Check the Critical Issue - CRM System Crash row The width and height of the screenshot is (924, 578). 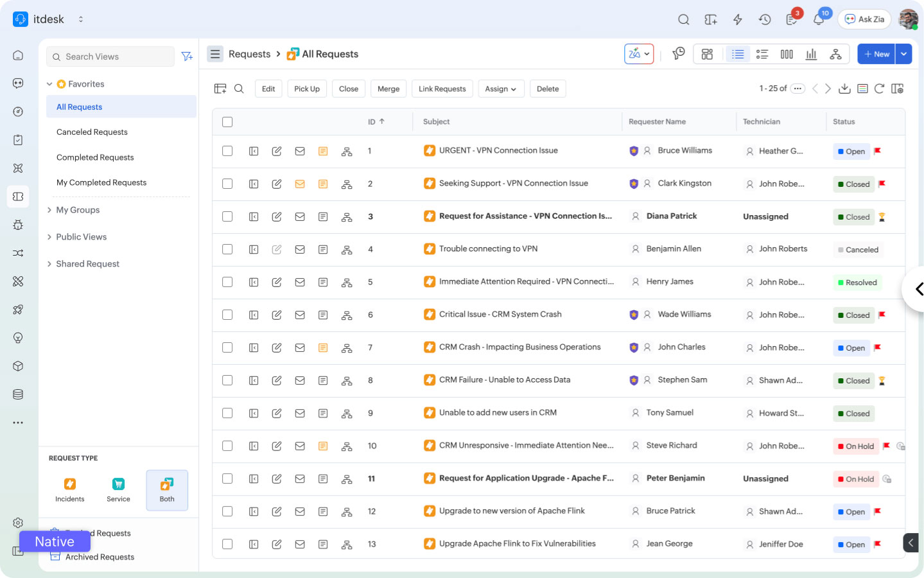click(227, 315)
